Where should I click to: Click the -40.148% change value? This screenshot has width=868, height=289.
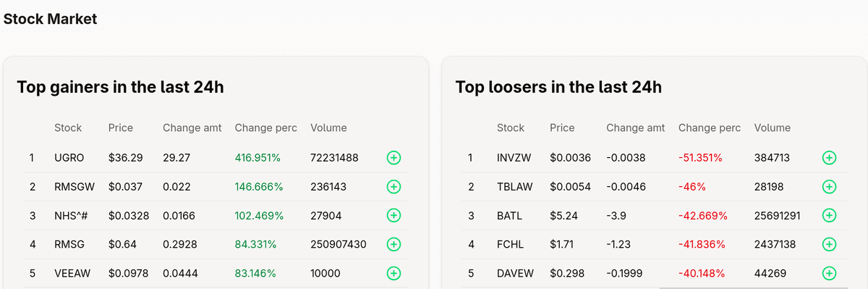pos(702,273)
